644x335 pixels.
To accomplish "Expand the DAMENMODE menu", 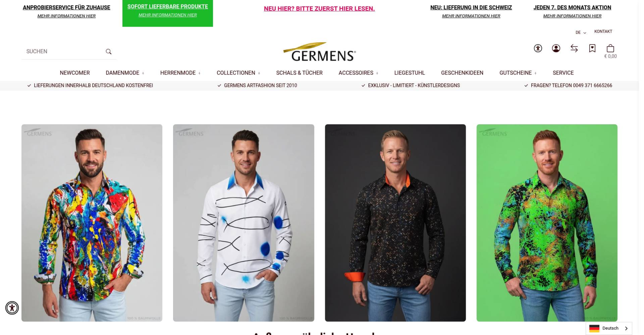I will click(125, 73).
